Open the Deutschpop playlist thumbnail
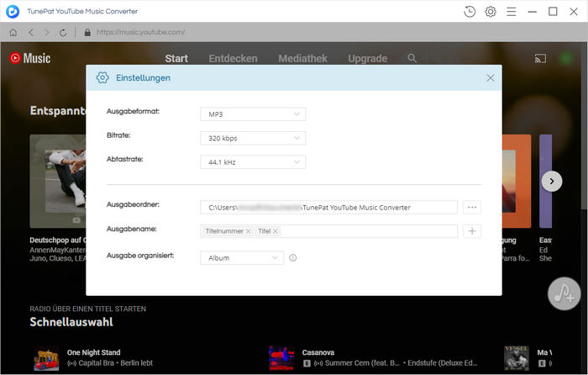Image resolution: width=588 pixels, height=375 pixels. tap(58, 182)
